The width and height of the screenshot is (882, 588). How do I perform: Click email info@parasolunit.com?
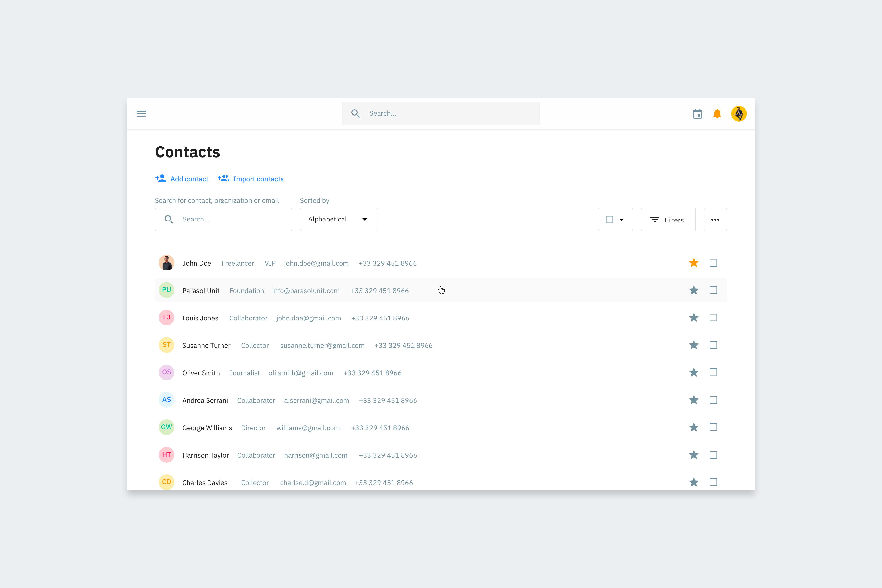click(x=306, y=291)
